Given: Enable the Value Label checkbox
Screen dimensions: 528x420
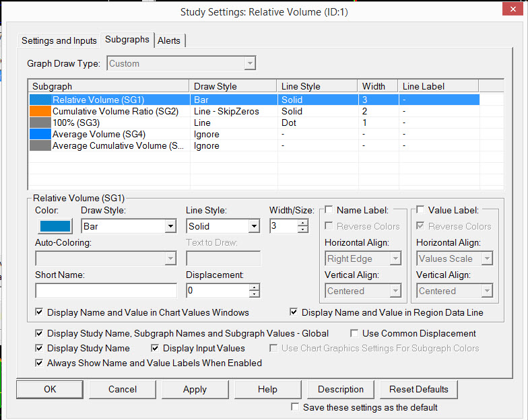Looking at the screenshot, I should point(420,211).
